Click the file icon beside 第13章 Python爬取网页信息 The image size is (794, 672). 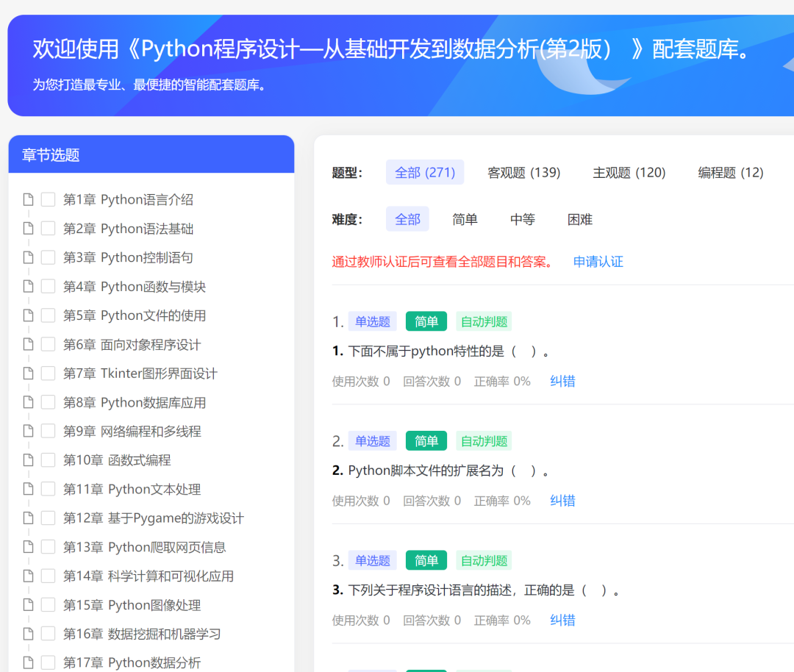pos(29,547)
